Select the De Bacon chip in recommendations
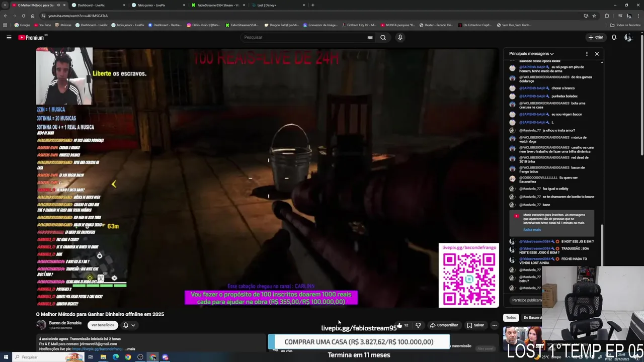644x362 pixels. (532, 317)
